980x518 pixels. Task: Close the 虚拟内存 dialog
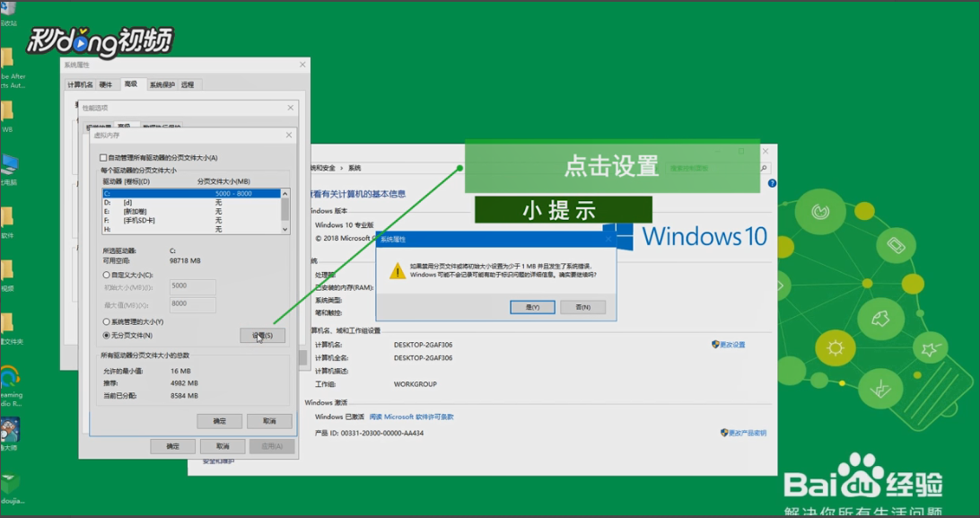coord(288,135)
